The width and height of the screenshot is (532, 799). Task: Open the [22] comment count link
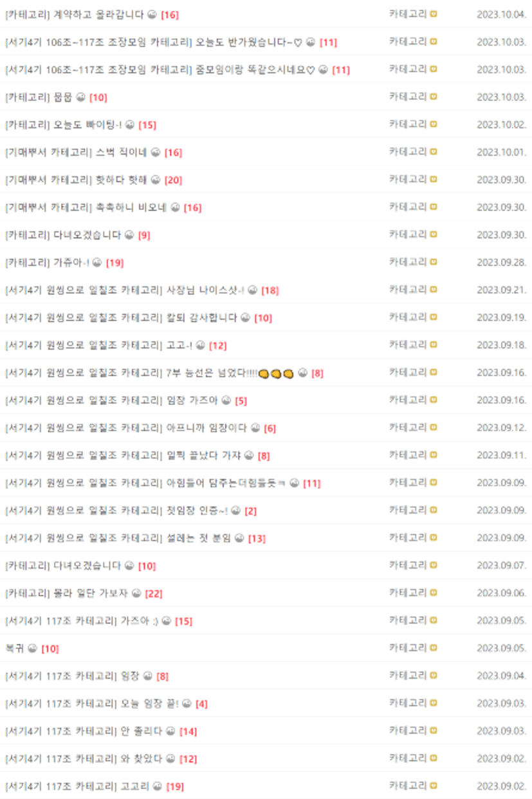point(154,593)
